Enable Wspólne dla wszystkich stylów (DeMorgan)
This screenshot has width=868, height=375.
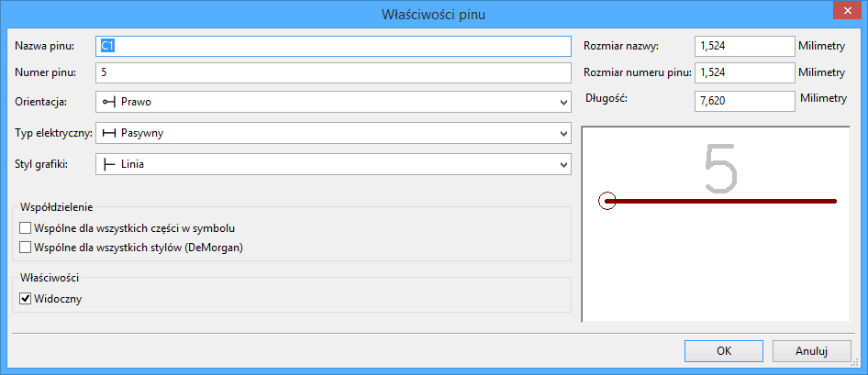[x=25, y=247]
